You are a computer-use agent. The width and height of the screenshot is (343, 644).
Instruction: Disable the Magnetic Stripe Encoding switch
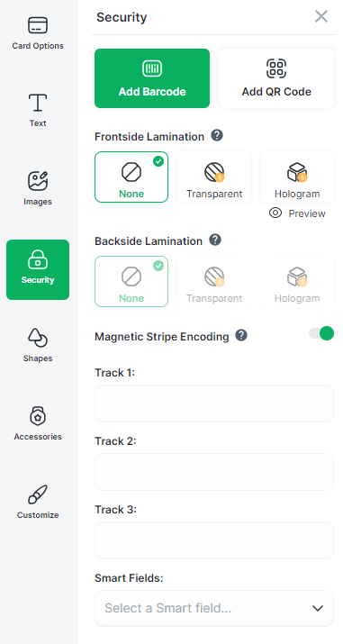click(x=321, y=333)
